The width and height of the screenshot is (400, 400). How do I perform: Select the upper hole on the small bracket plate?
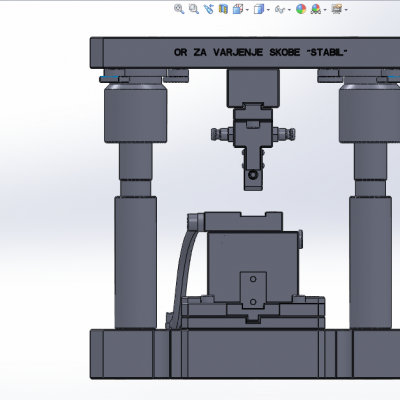[x=253, y=279]
